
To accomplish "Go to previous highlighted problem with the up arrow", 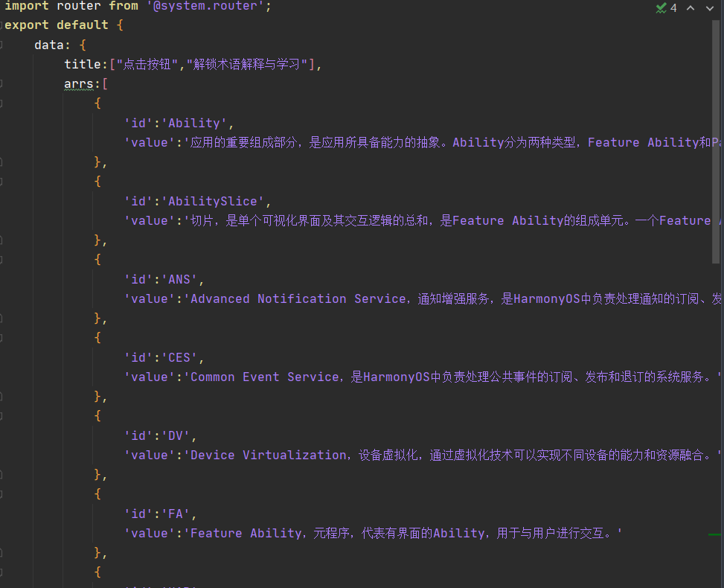I will [x=691, y=8].
